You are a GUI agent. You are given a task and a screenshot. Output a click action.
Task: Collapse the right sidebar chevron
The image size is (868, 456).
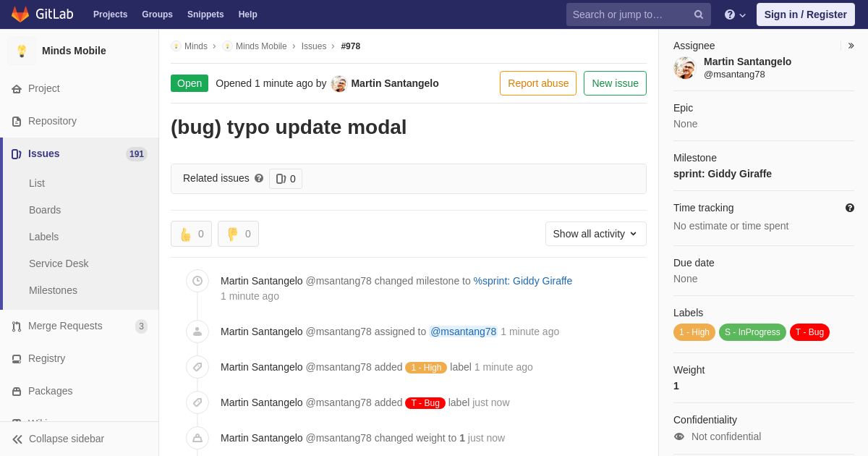click(x=851, y=46)
